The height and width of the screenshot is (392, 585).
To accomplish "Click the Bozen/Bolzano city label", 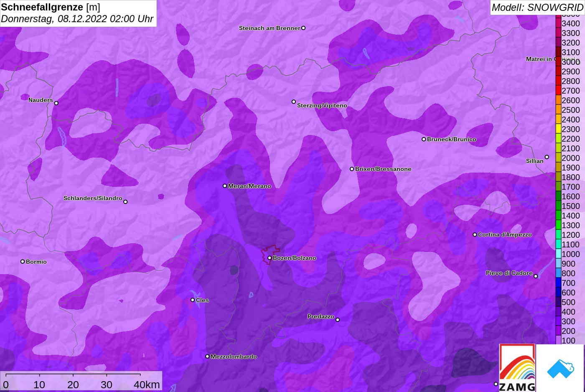I will click(295, 258).
